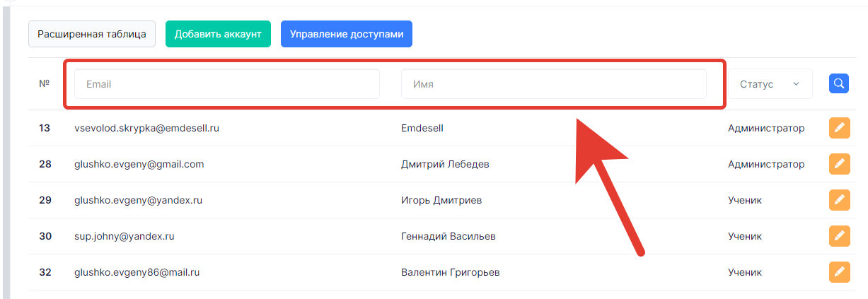Image resolution: width=868 pixels, height=299 pixels.
Task: Click the Статус dropdown chevron arrow
Action: [x=796, y=84]
